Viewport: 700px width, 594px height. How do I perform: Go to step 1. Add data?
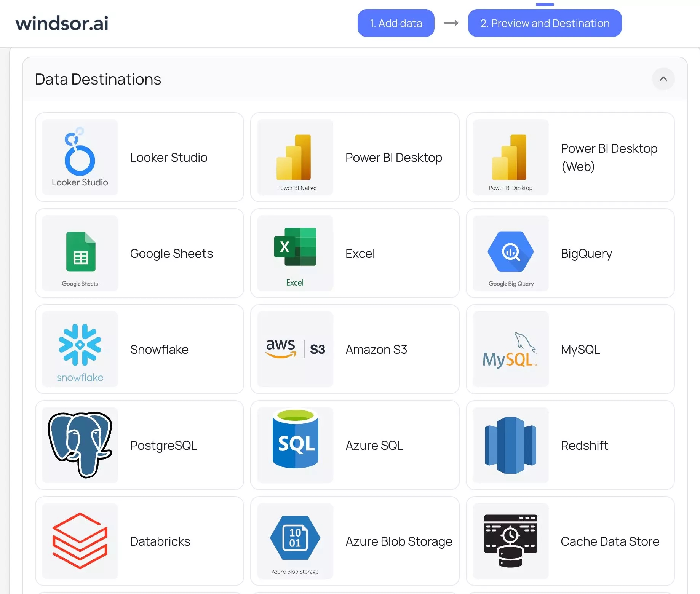pos(396,23)
